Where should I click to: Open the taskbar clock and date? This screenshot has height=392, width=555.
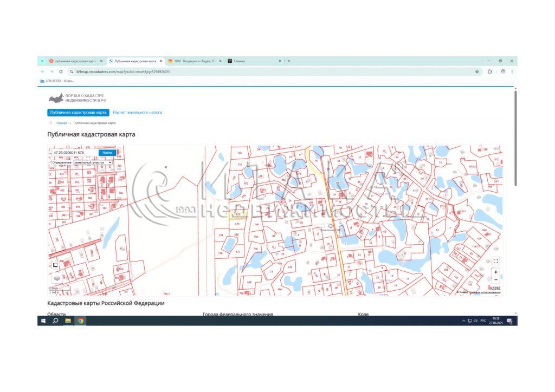(x=496, y=321)
